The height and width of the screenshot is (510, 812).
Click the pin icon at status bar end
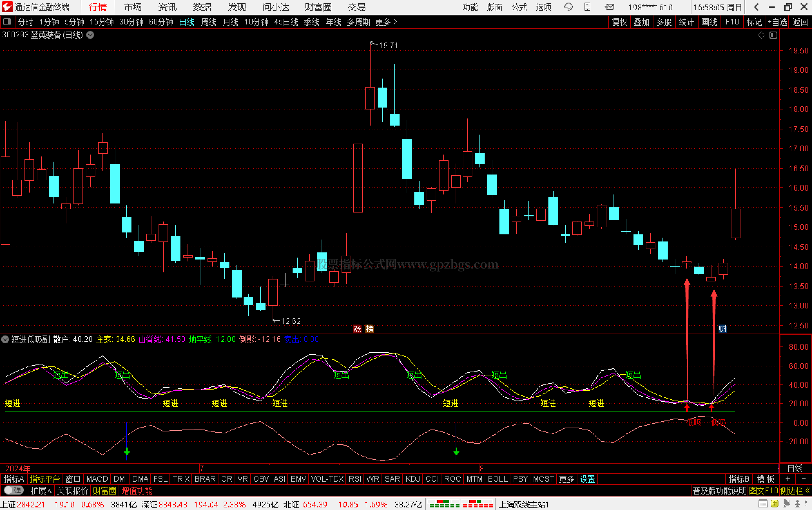click(806, 504)
